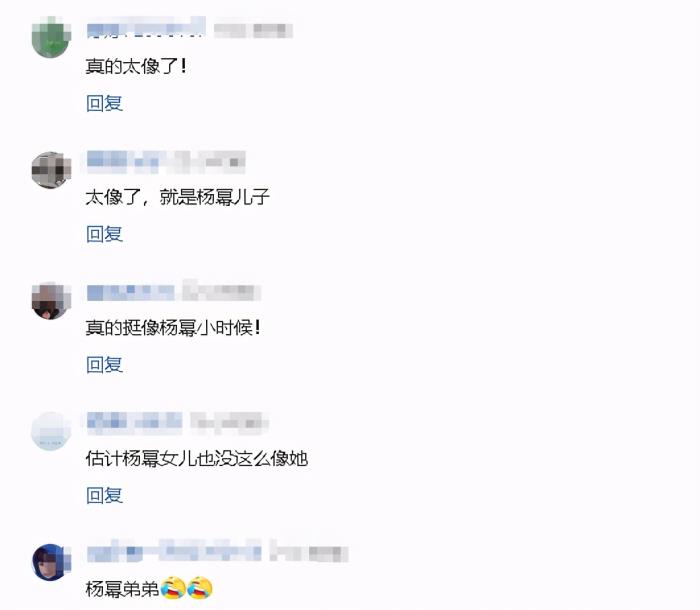Open gray avatar of the '就是杨幂儿子' commenter

[x=51, y=170]
